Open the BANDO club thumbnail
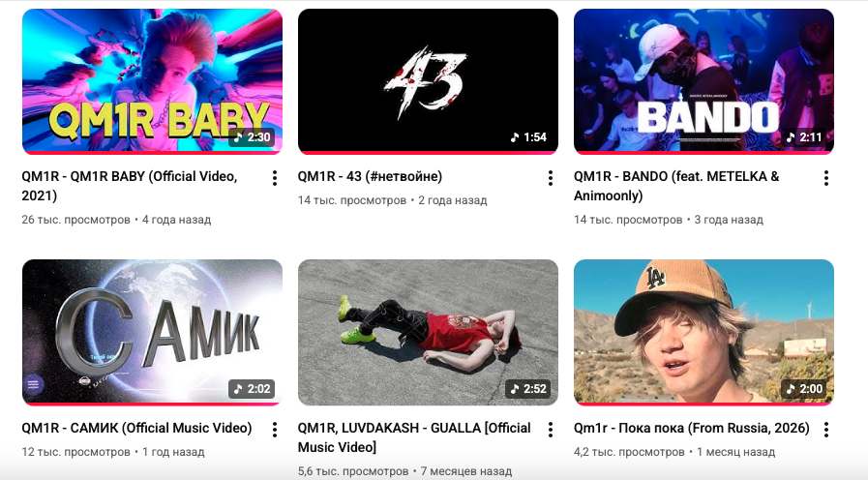This screenshot has width=868, height=480. [703, 81]
